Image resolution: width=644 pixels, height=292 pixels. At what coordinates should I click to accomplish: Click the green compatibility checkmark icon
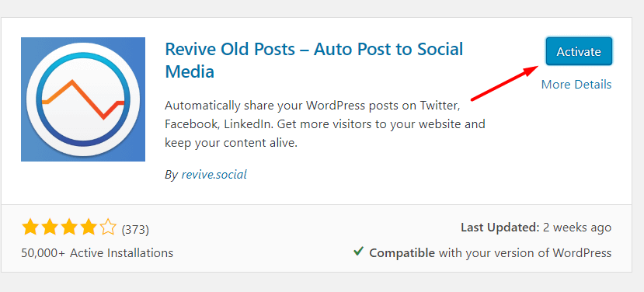pyautogui.click(x=358, y=252)
